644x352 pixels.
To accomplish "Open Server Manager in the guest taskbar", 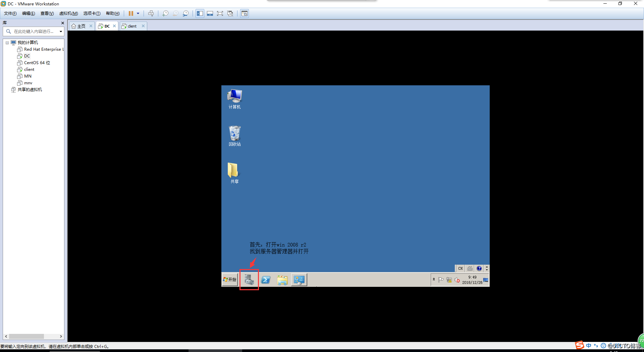I will coord(249,279).
